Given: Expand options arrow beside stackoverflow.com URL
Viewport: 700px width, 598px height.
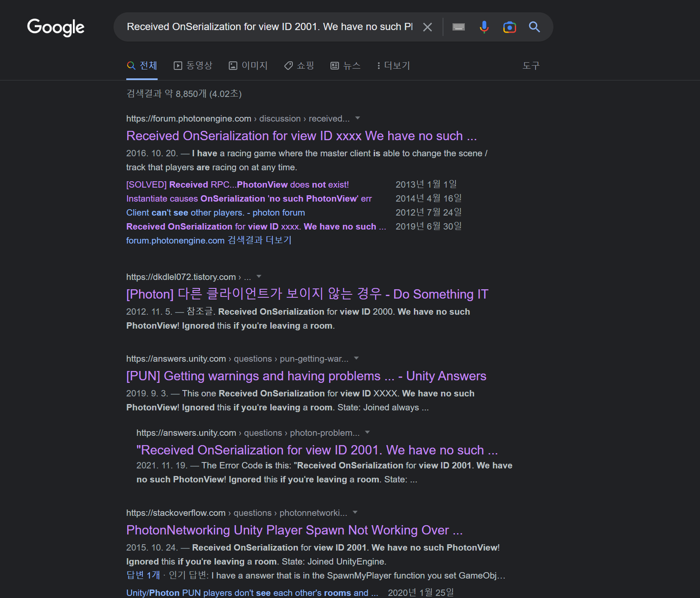Looking at the screenshot, I should tap(355, 512).
